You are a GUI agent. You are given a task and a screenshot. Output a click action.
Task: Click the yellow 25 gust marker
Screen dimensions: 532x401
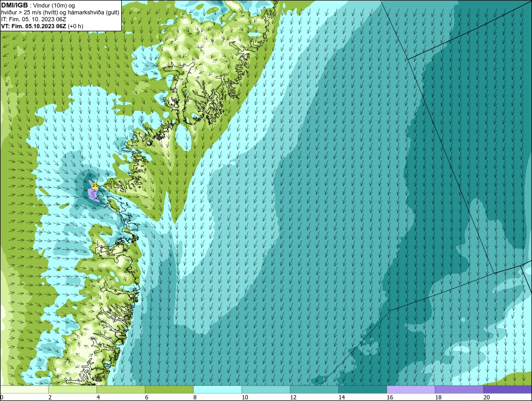click(95, 185)
